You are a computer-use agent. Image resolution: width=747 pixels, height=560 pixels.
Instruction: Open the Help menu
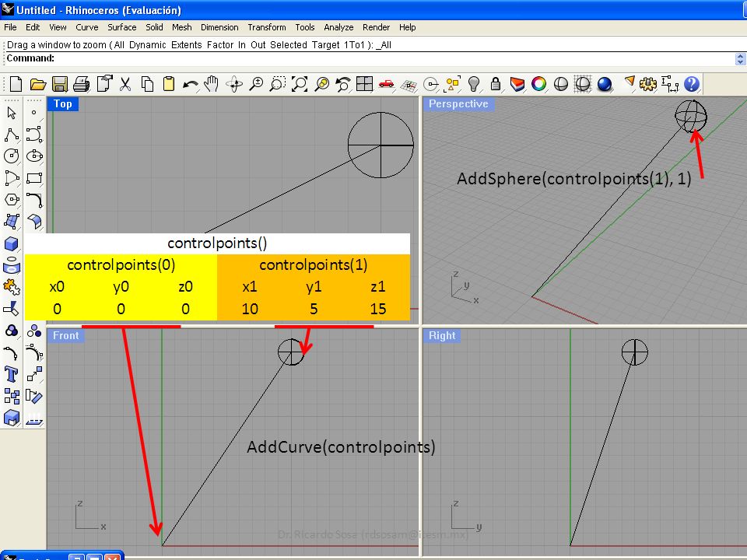[x=407, y=28]
